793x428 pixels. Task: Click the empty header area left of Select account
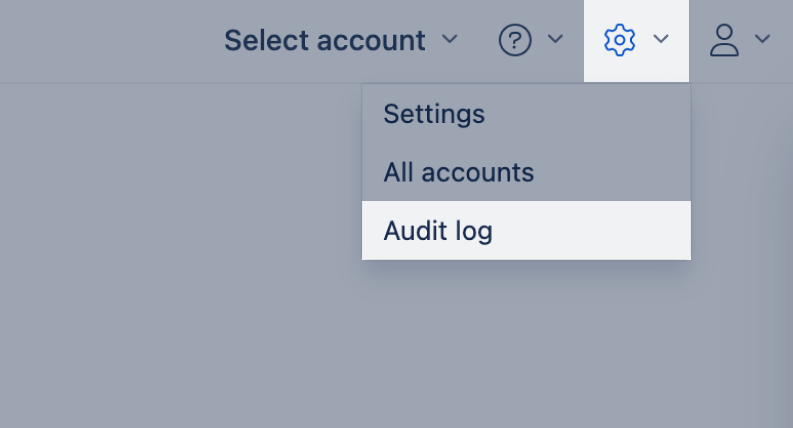[100, 40]
